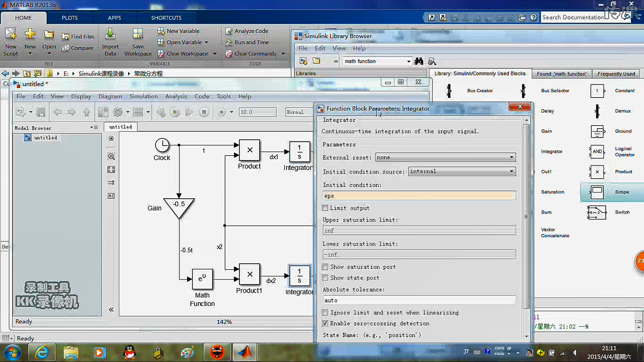Run the simulation with the play icon

[175, 112]
